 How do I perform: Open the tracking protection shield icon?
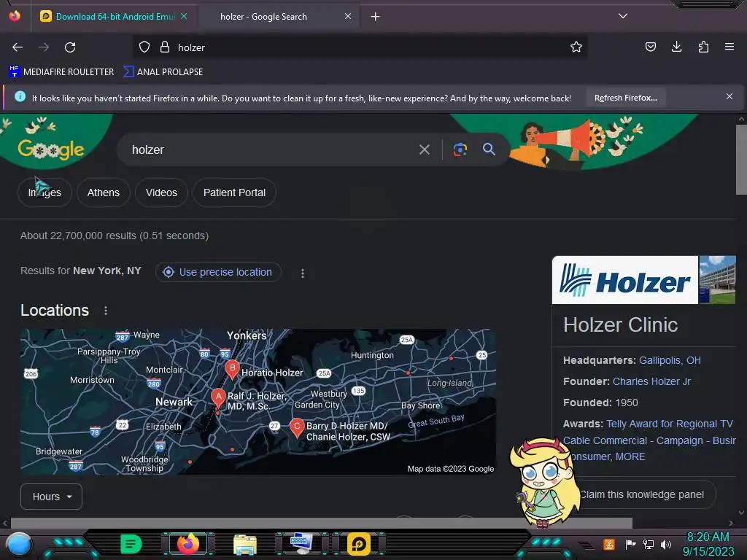[144, 47]
